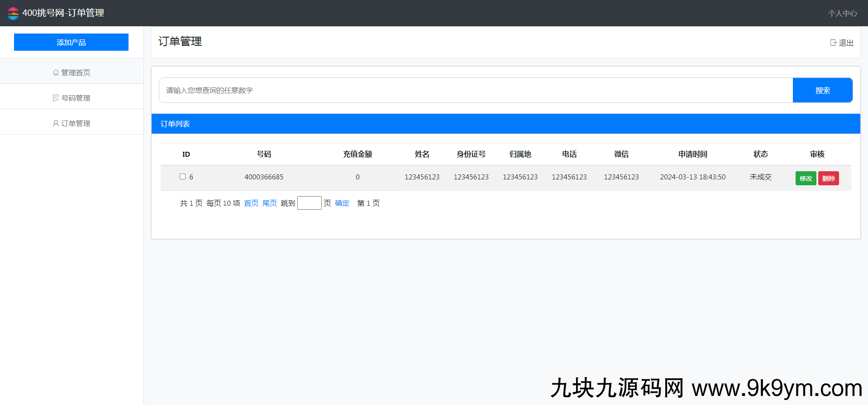
Task: Focus the order search input field
Action: click(x=475, y=90)
